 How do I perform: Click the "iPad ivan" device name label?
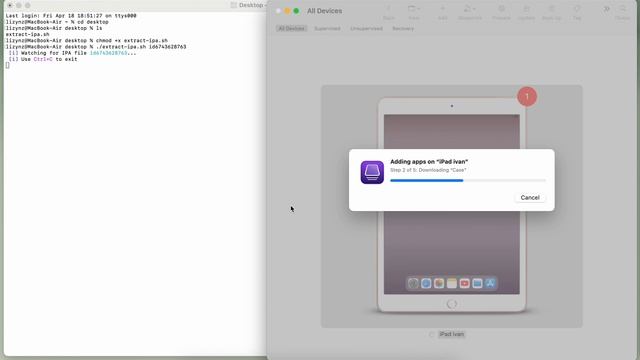point(451,334)
